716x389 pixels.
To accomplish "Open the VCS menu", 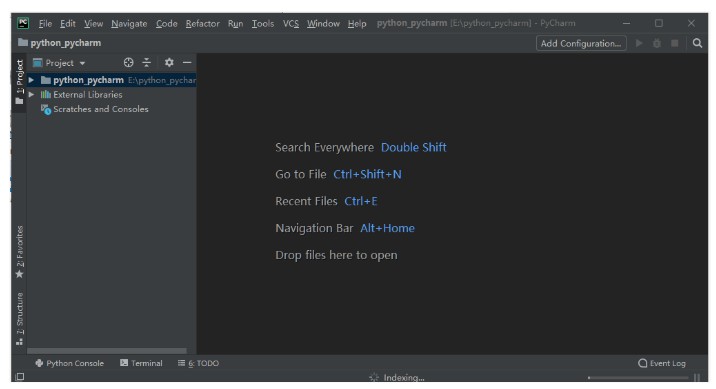I will pyautogui.click(x=290, y=23).
